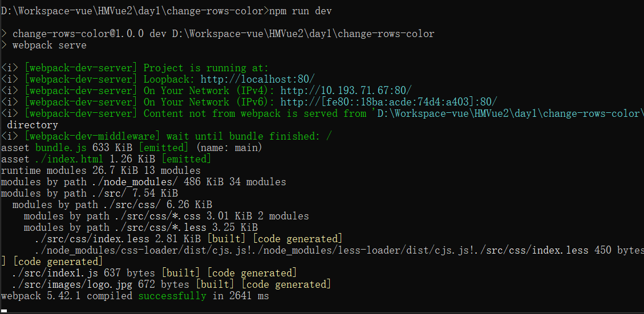The width and height of the screenshot is (644, 314).
Task: Click the blinking cursor at the terminal bottom
Action: coord(5,311)
